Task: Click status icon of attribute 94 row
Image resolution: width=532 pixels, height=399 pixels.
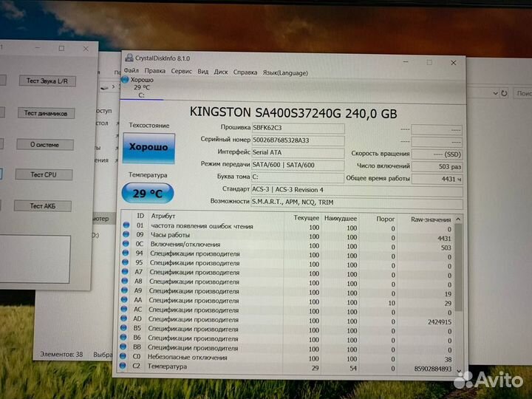Action: pyautogui.click(x=125, y=253)
